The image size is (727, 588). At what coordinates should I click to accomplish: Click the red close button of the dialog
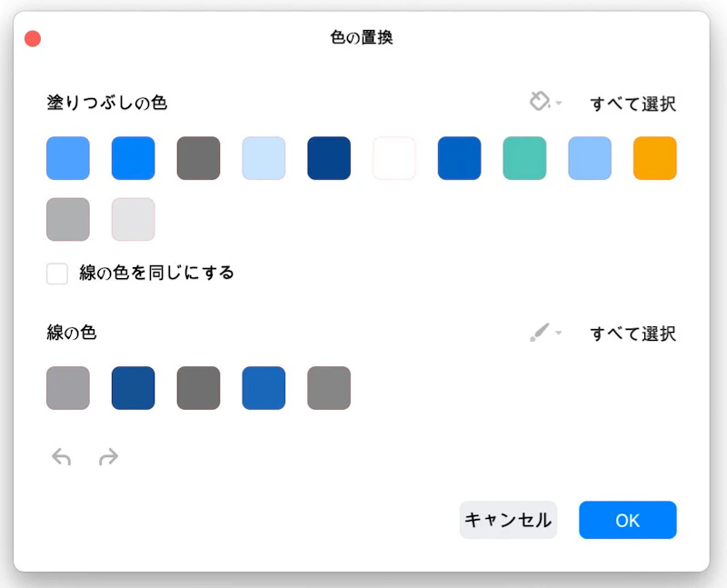click(x=33, y=37)
